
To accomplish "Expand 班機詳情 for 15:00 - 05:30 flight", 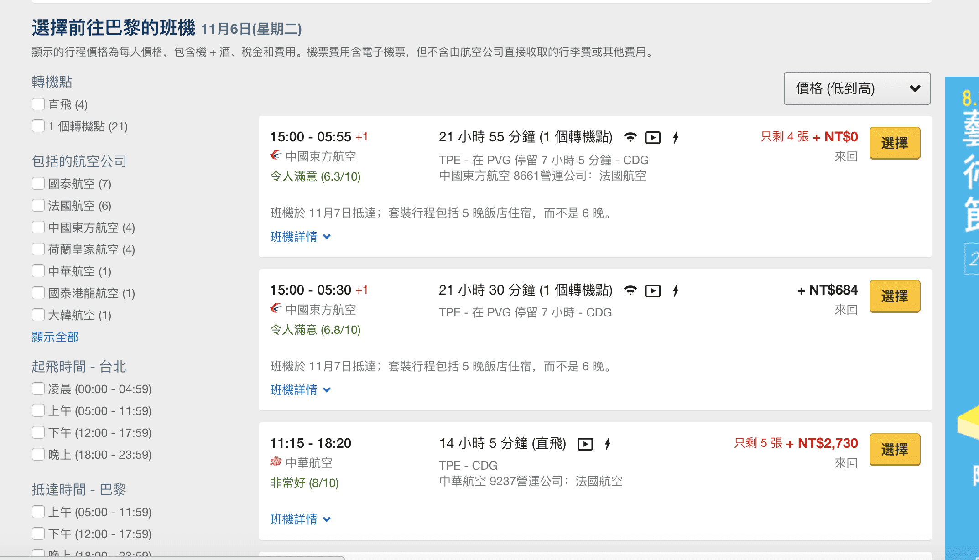I will point(300,390).
